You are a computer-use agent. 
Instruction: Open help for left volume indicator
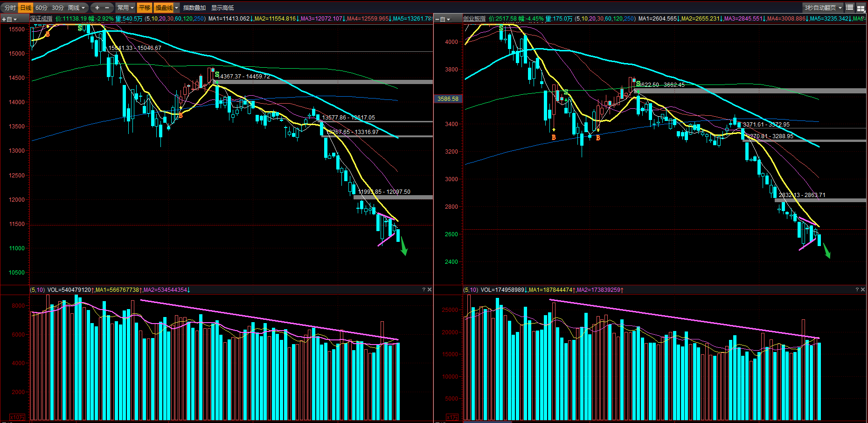pyautogui.click(x=424, y=289)
